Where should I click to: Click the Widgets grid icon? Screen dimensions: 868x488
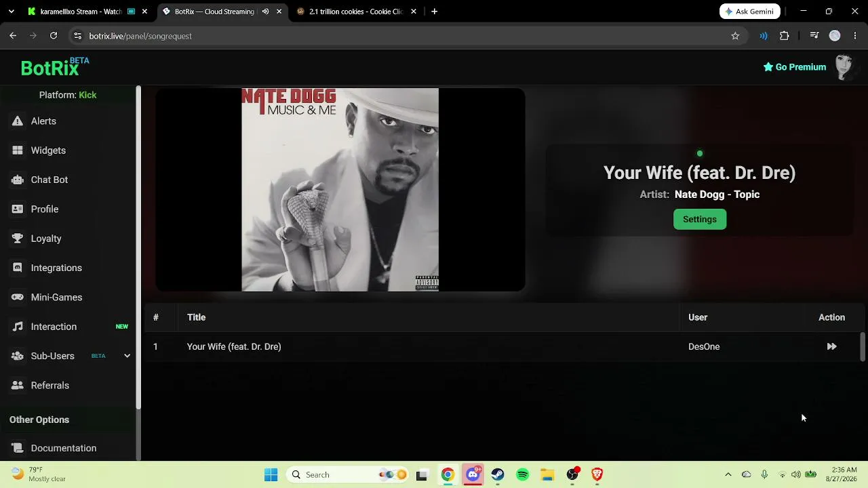(x=18, y=150)
